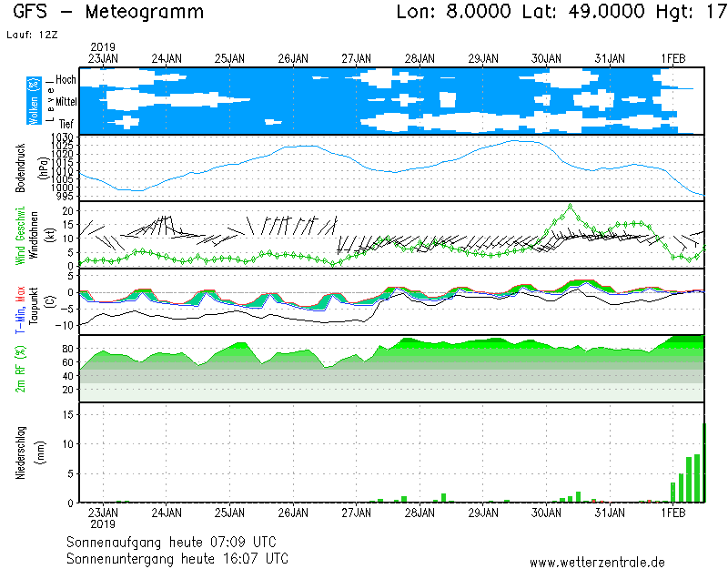Click the 'GFS - Meteogramm' title
This screenshot has height=569, width=728.
pyautogui.click(x=108, y=12)
